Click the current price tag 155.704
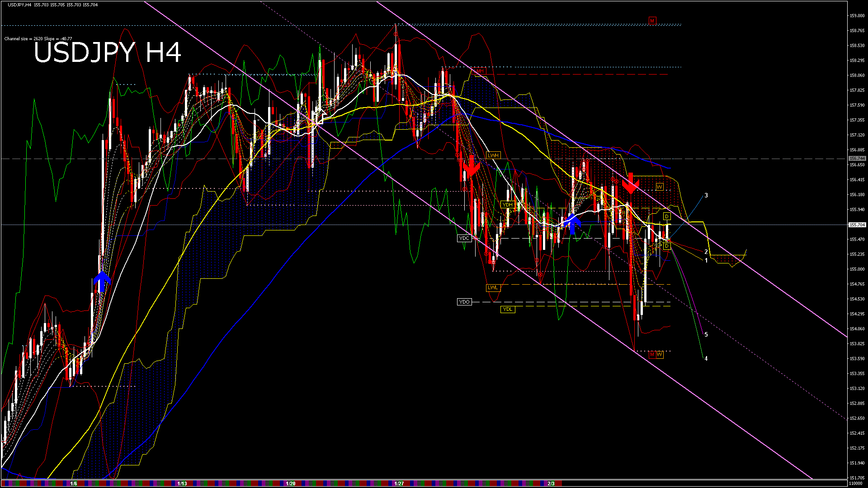The height and width of the screenshot is (488, 868). point(857,225)
